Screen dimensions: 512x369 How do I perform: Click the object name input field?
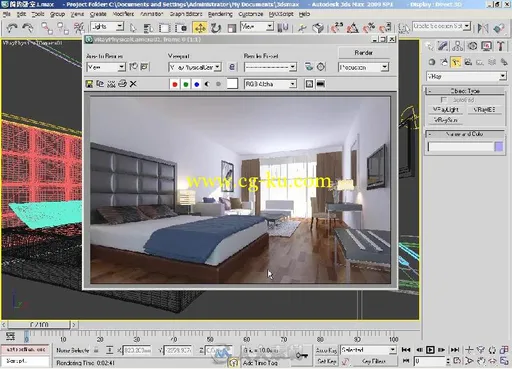[x=460, y=147]
